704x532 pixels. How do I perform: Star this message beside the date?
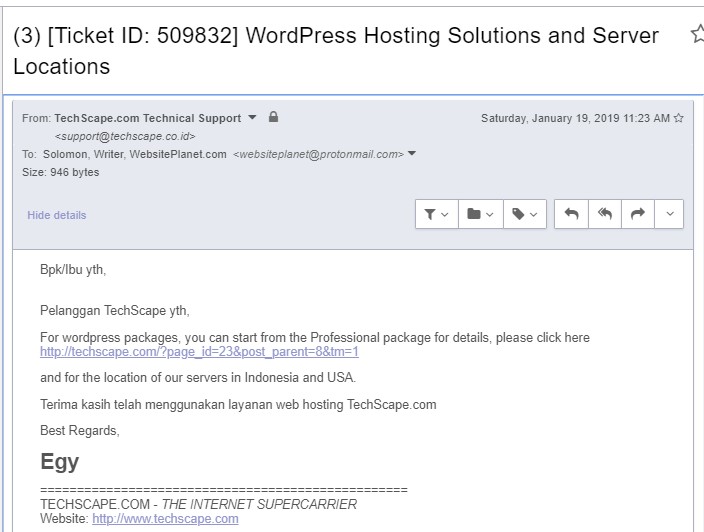(678, 118)
